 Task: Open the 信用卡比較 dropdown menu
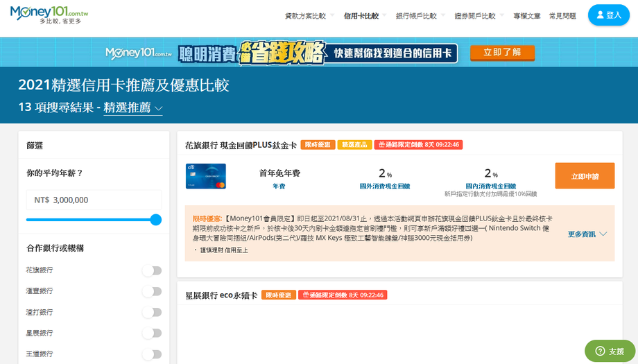[x=365, y=16]
